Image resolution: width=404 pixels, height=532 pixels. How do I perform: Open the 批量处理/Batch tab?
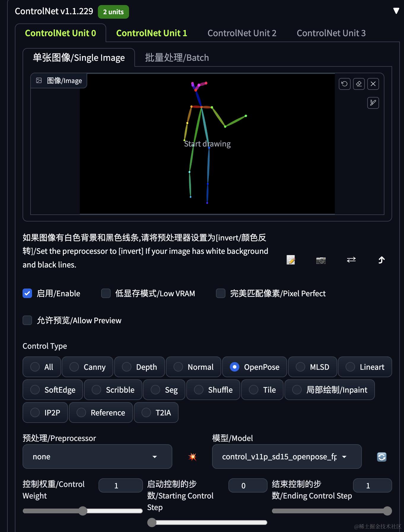point(177,58)
